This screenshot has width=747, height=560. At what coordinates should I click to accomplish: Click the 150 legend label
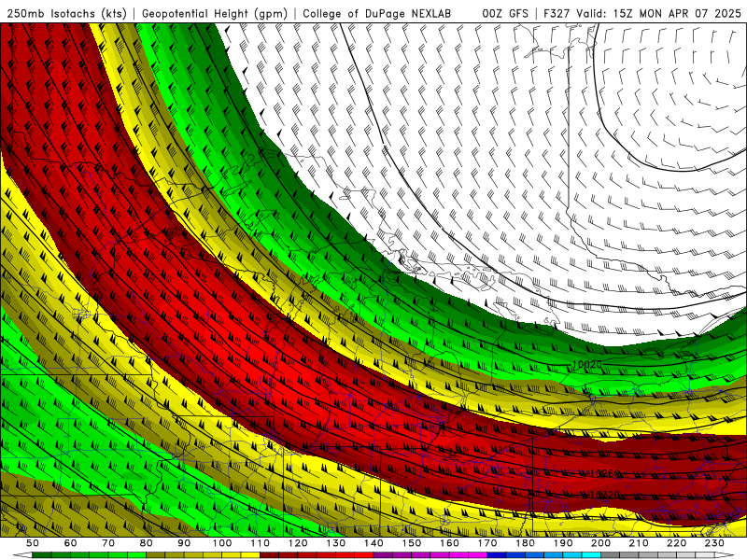coord(412,543)
